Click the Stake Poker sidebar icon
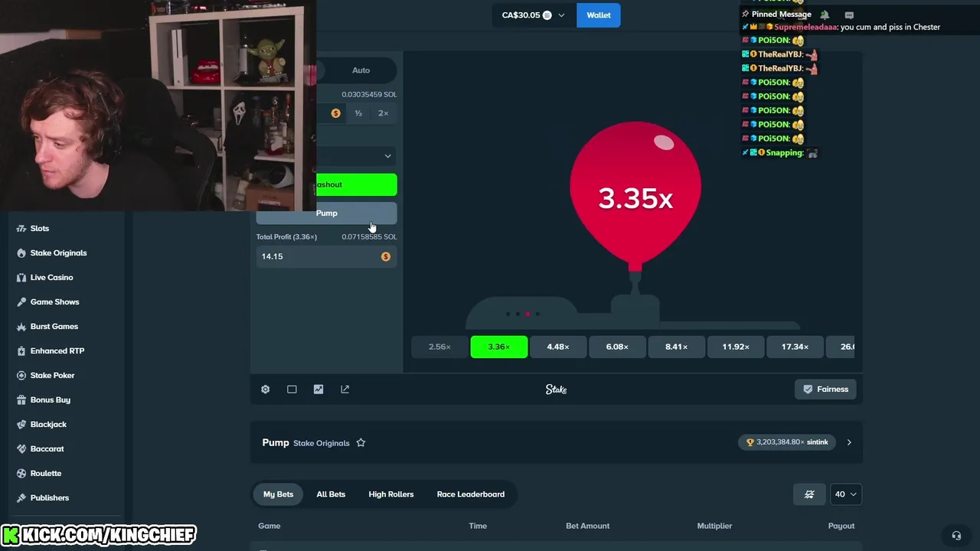980x551 pixels. [x=21, y=376]
